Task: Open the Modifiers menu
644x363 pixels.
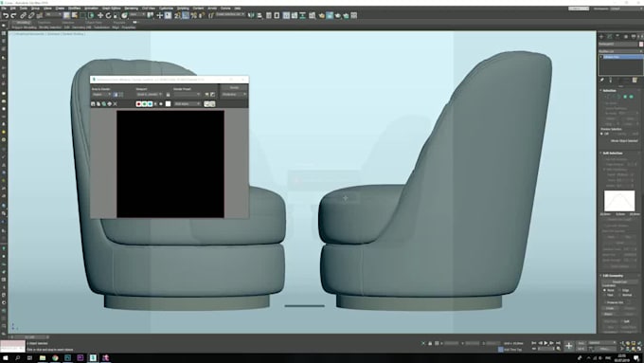Action: (x=74, y=9)
